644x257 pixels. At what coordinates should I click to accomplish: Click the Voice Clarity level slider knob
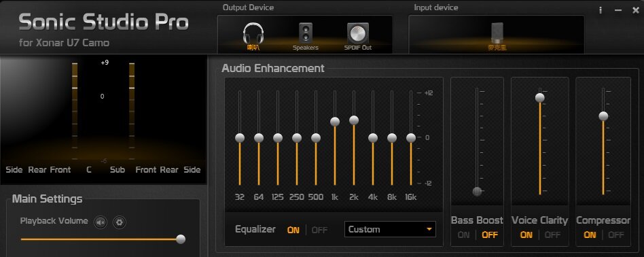(540, 97)
